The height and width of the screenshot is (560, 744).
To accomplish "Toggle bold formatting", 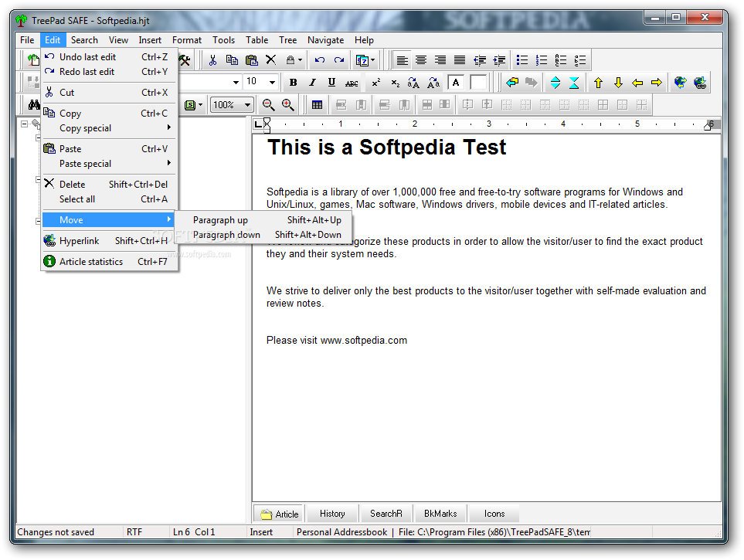I will (x=294, y=83).
